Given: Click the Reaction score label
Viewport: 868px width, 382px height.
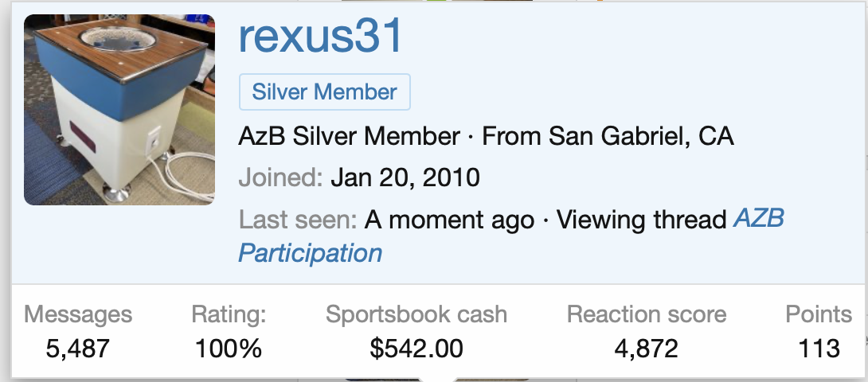Looking at the screenshot, I should (646, 314).
